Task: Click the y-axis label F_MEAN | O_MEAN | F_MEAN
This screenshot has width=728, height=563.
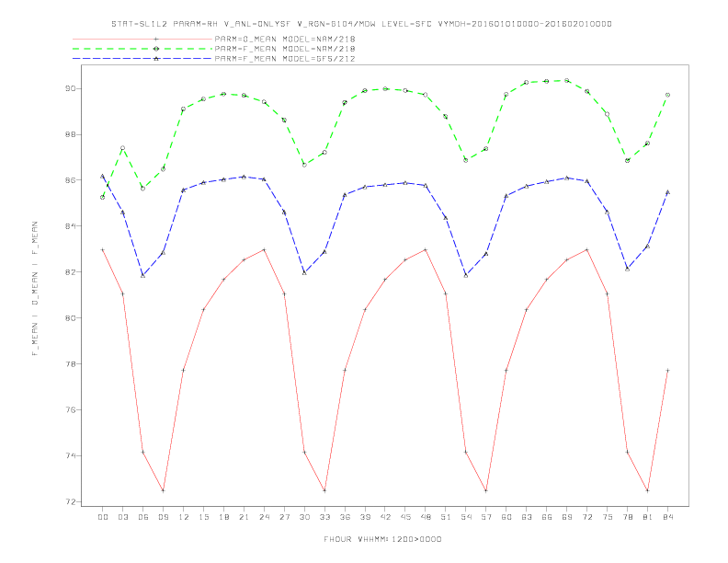Action: coord(35,289)
